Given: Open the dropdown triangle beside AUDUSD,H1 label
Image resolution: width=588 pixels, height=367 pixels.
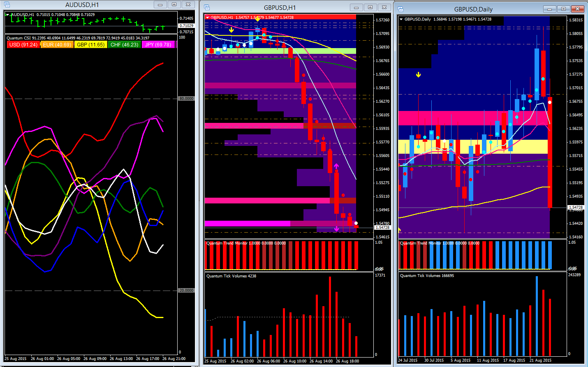Looking at the screenshot, I should tap(7, 14).
